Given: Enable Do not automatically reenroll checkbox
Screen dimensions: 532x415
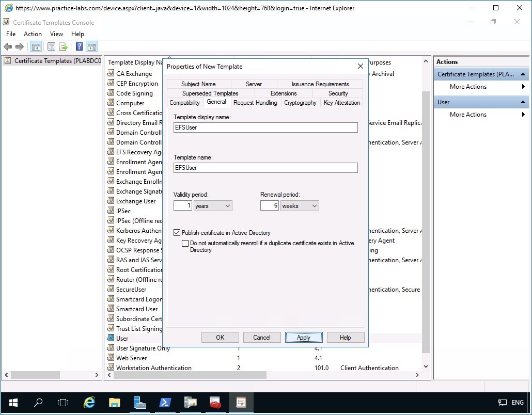Looking at the screenshot, I should [x=185, y=243].
